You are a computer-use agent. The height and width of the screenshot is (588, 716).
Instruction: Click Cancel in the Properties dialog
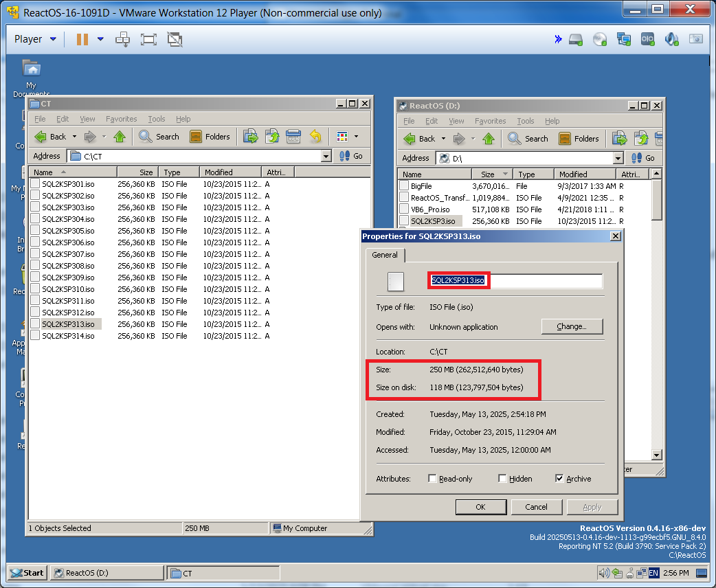point(536,507)
